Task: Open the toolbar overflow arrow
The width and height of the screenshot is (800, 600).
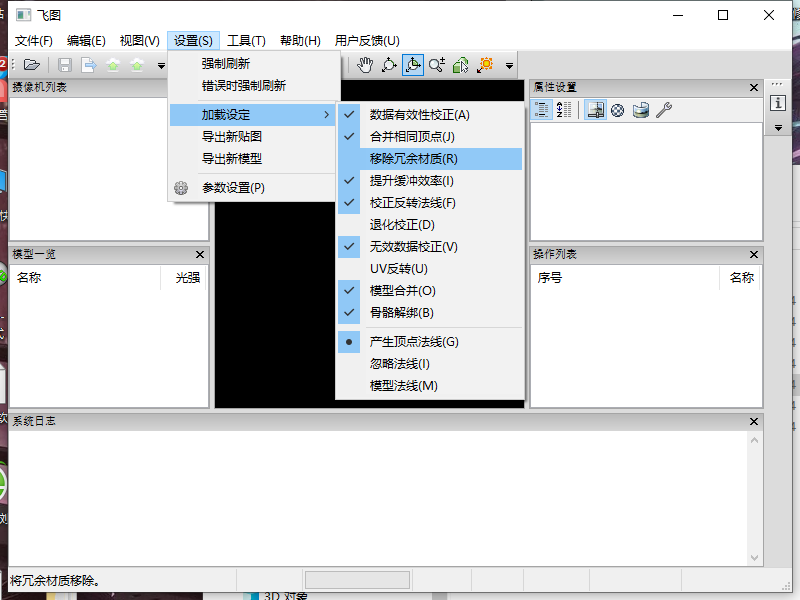Action: [x=509, y=64]
